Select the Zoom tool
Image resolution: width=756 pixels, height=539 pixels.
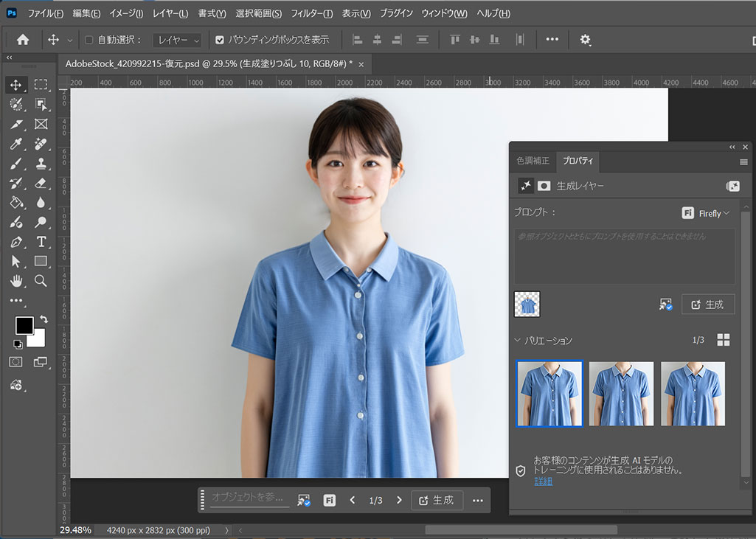pos(41,281)
